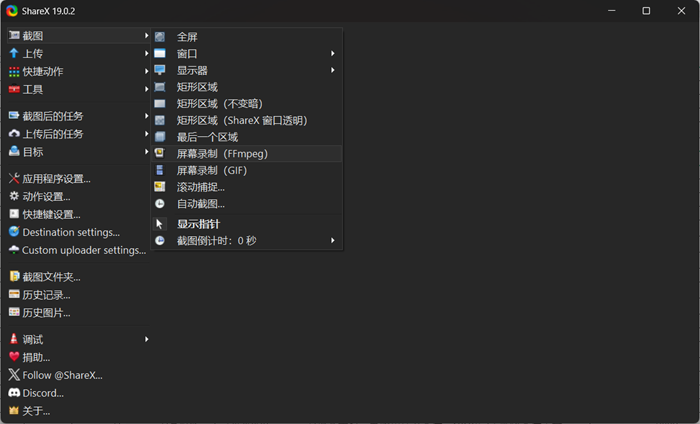Screen dimensions: 700x424
Task: Start 屏幕录制 (FFmpeg) recording
Action: 247,154
